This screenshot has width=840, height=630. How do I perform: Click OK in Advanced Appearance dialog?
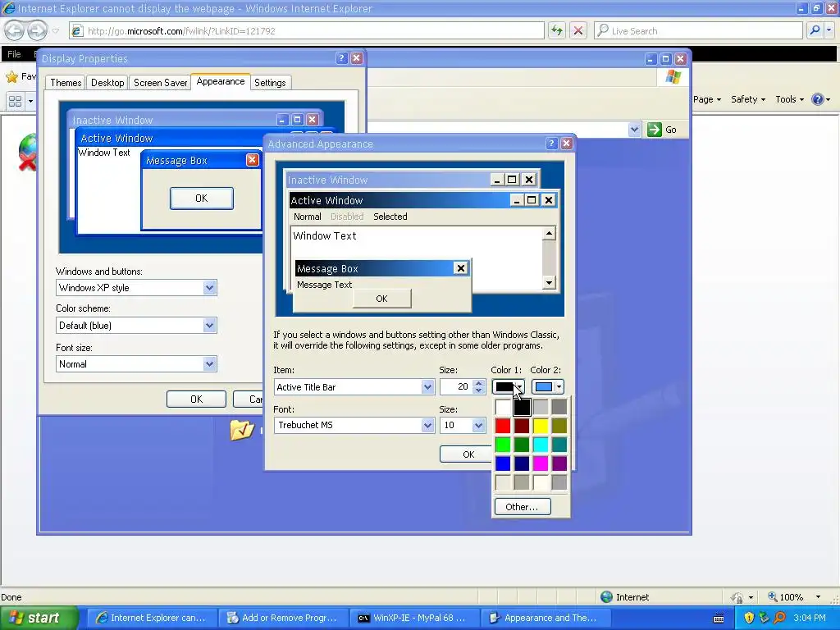pos(465,454)
